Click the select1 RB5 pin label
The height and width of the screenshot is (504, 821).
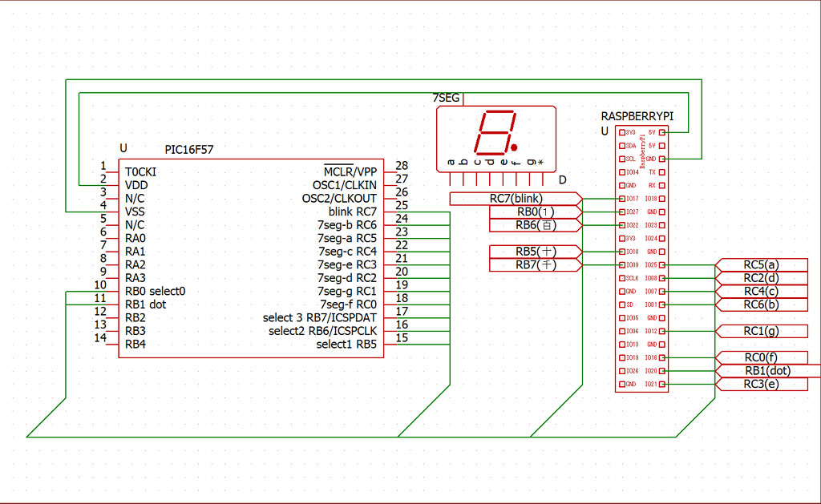pyautogui.click(x=346, y=345)
